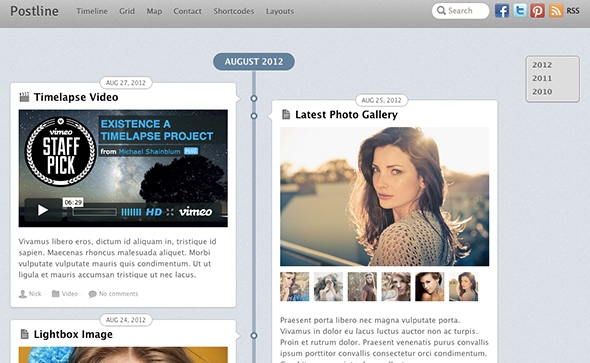The width and height of the screenshot is (590, 363).
Task: Open the Contact menu item
Action: 187,11
